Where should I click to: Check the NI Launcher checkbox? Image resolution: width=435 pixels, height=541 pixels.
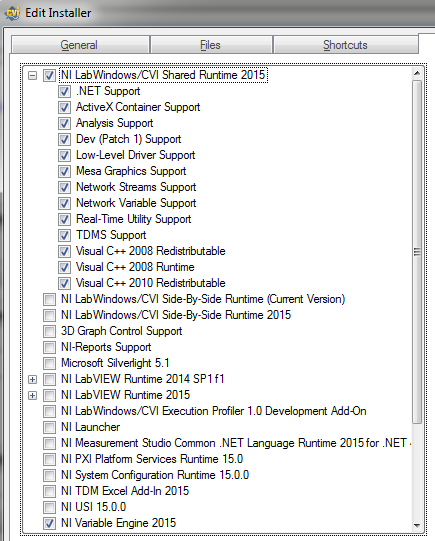[x=49, y=427]
